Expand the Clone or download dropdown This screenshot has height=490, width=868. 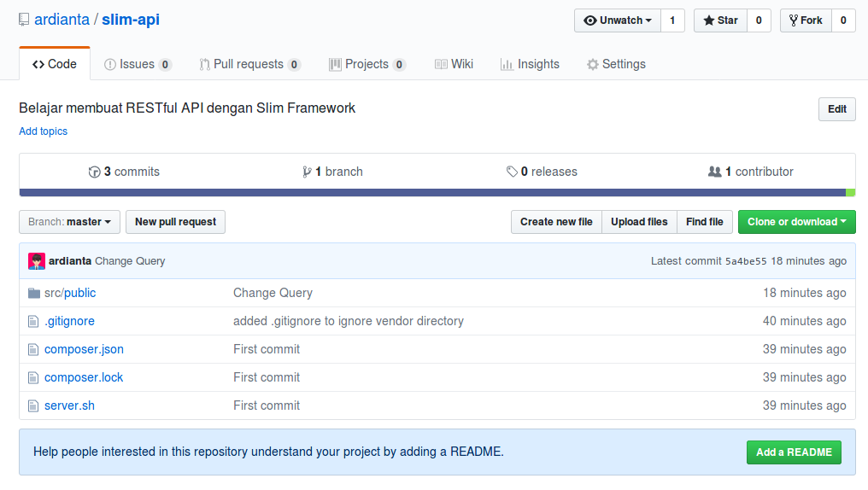coord(796,222)
